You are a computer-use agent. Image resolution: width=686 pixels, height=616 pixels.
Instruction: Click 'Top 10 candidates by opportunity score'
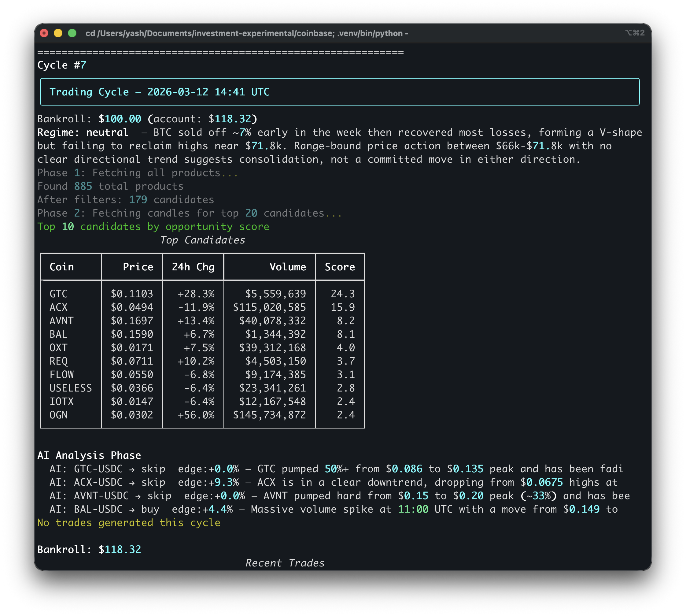click(153, 227)
